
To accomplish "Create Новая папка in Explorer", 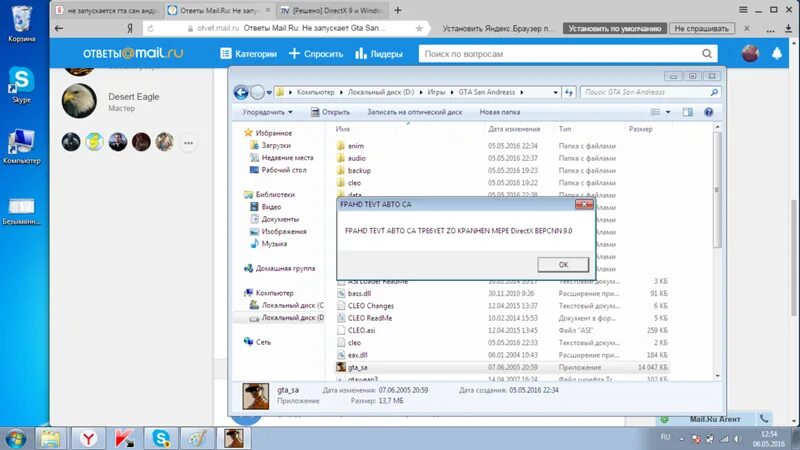I will [x=499, y=112].
